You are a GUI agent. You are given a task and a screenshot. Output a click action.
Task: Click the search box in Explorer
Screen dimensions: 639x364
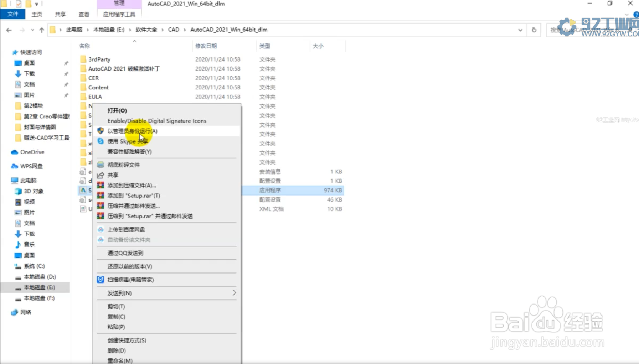click(x=592, y=30)
